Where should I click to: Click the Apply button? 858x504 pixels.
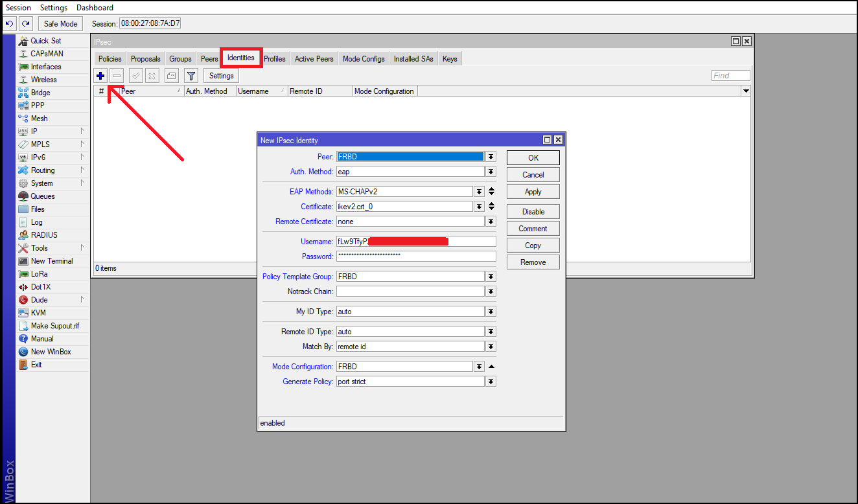point(533,192)
